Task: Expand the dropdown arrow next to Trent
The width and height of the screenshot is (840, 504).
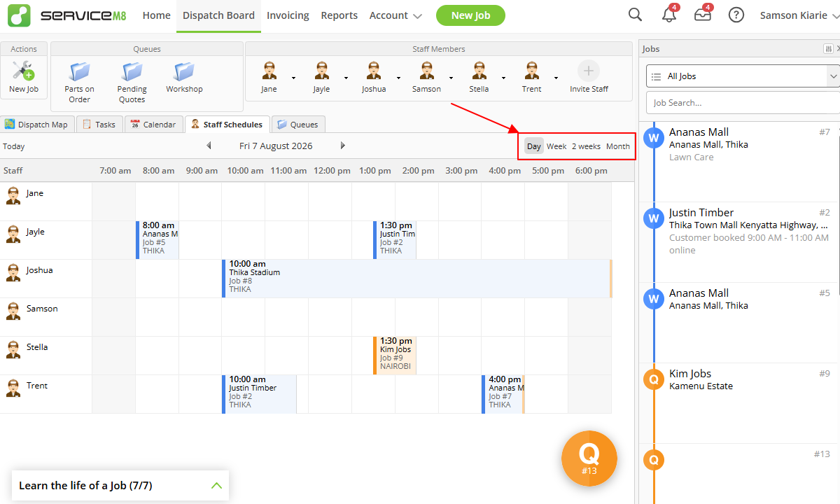Action: (556, 78)
